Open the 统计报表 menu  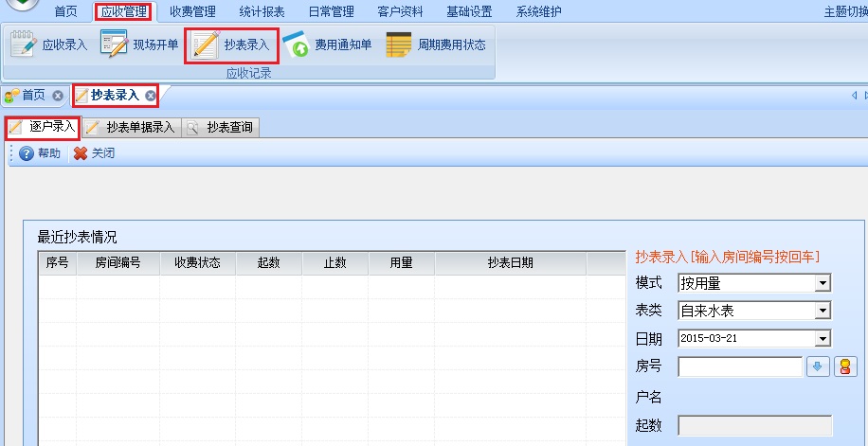click(262, 11)
